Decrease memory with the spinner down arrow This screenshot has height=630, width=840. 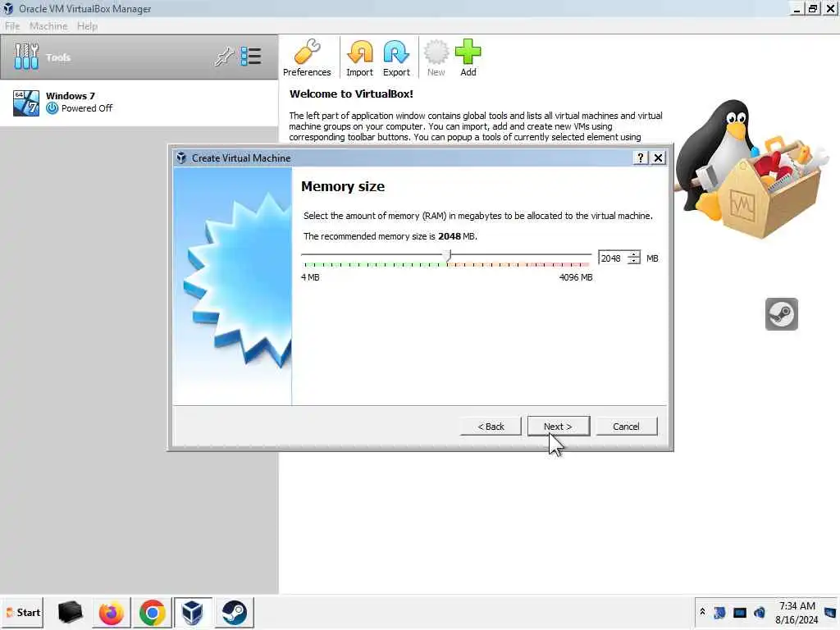pos(634,262)
